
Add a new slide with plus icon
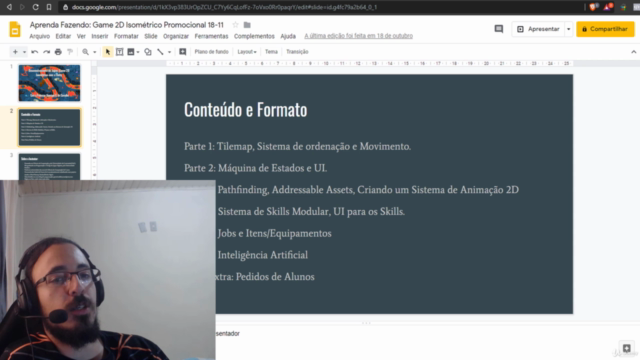[x=15, y=52]
